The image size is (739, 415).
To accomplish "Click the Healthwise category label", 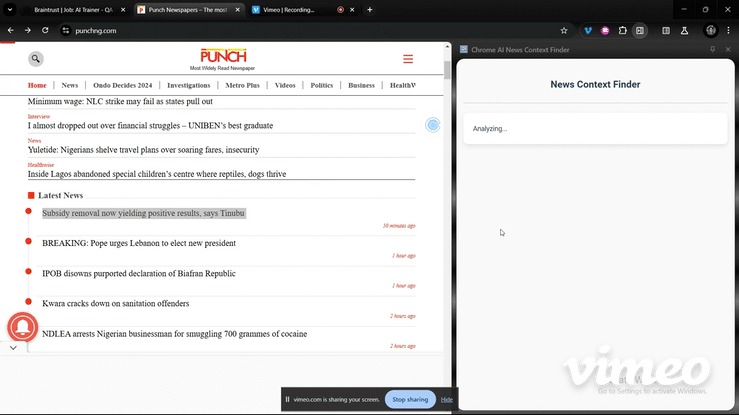I will (41, 165).
